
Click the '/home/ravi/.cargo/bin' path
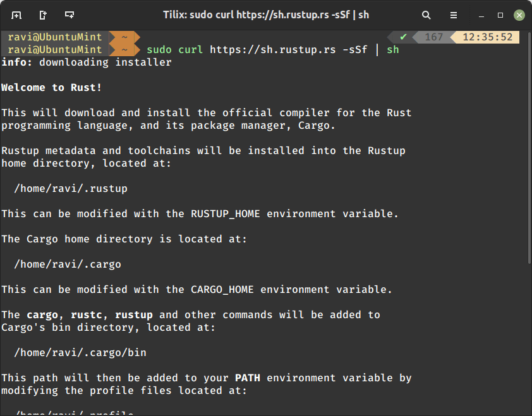(80, 353)
